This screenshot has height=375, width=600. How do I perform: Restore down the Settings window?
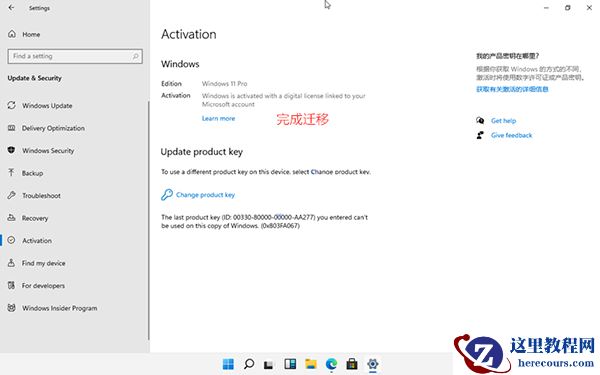point(568,8)
